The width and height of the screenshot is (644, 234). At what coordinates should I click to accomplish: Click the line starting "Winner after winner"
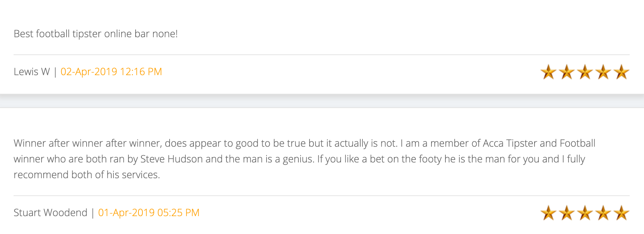click(x=304, y=143)
